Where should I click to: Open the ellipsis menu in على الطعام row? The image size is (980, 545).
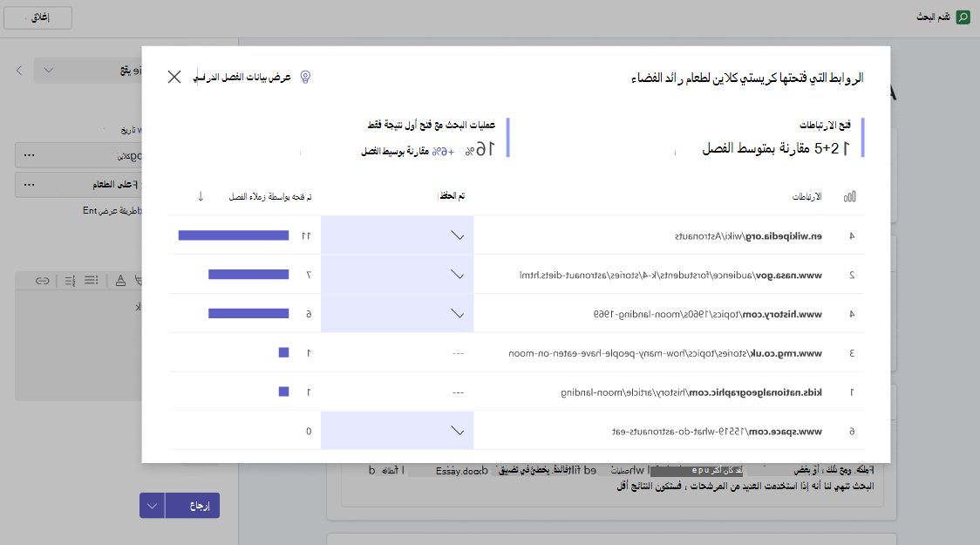click(x=30, y=185)
